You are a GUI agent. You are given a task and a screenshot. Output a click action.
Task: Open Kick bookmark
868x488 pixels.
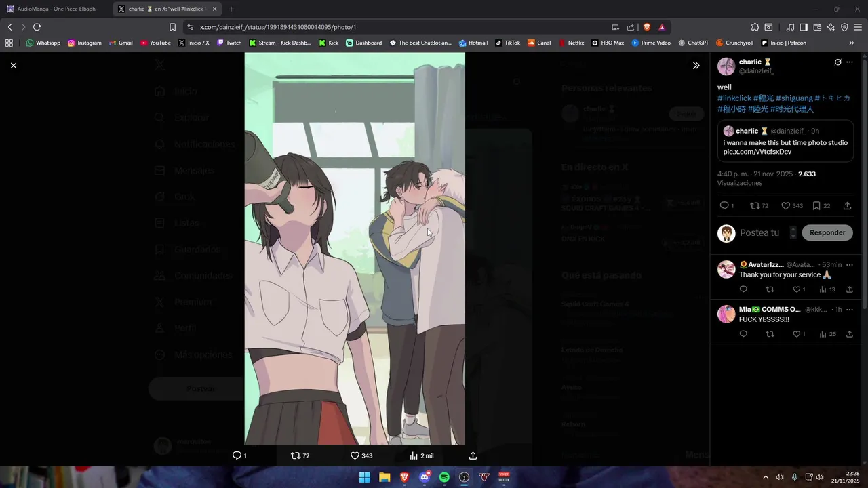pyautogui.click(x=329, y=43)
